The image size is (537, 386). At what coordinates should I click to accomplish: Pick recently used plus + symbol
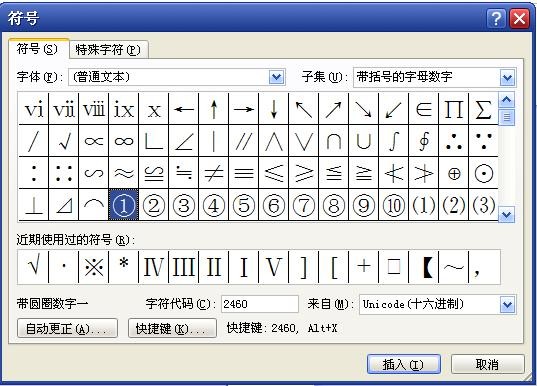(x=364, y=266)
